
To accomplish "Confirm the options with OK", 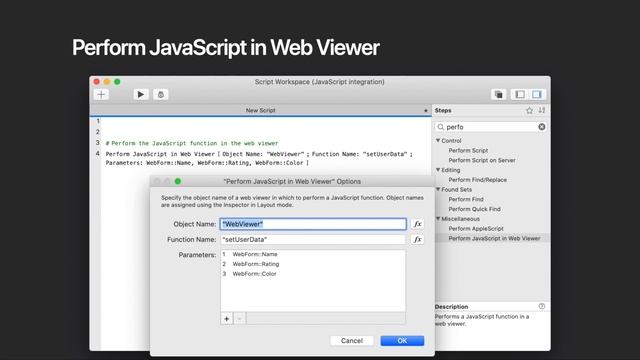I will point(402,340).
